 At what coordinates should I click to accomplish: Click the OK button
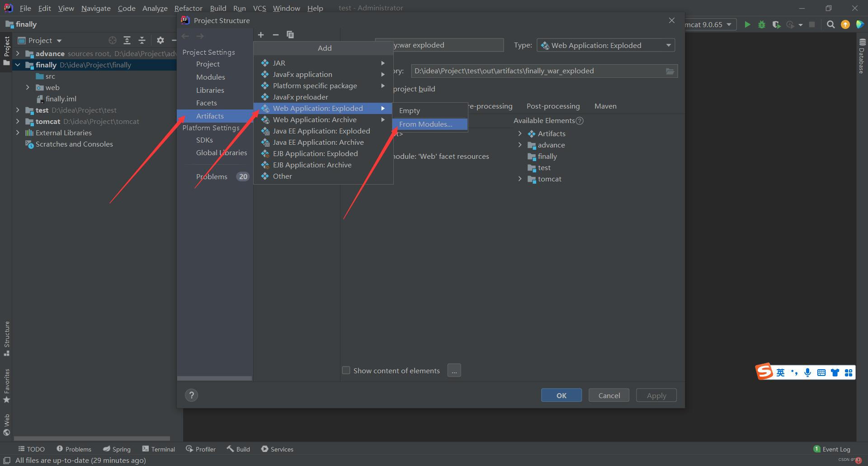point(561,395)
